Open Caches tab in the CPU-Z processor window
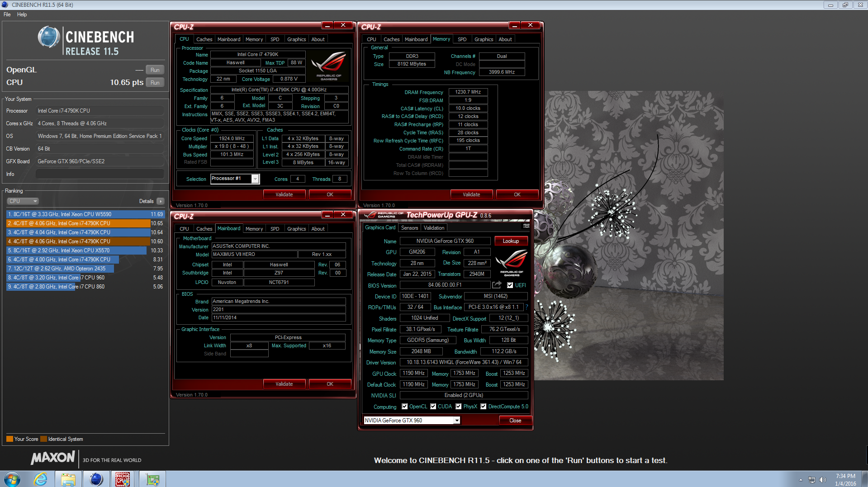This screenshot has width=868, height=487. [204, 39]
